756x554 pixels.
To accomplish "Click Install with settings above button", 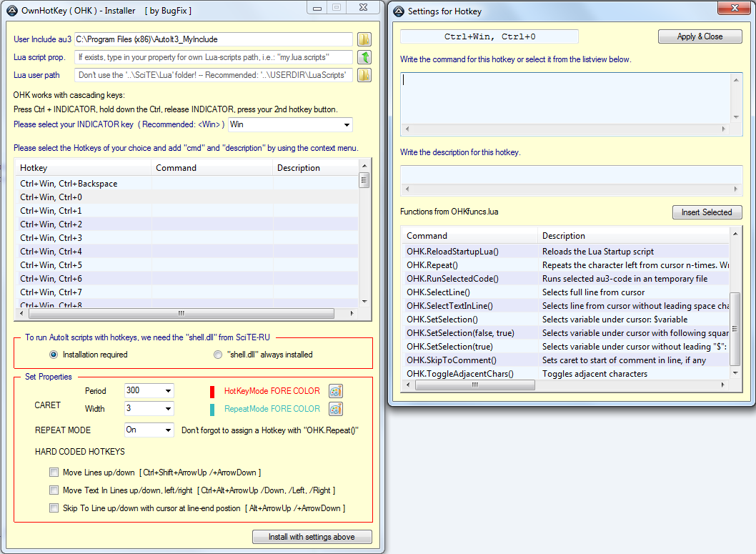I will 312,537.
